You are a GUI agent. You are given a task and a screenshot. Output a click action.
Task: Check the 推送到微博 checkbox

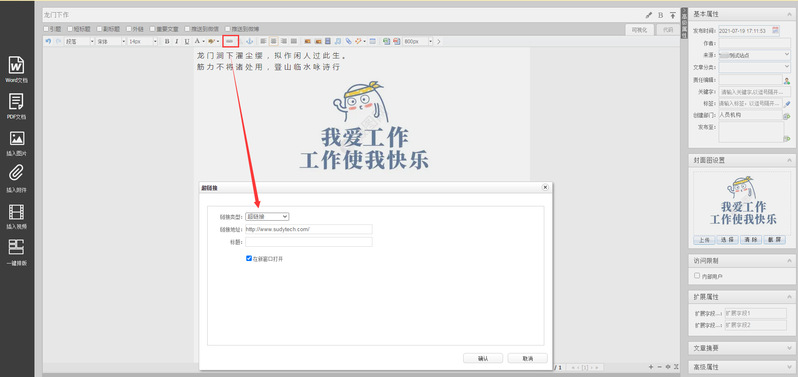tap(227, 29)
